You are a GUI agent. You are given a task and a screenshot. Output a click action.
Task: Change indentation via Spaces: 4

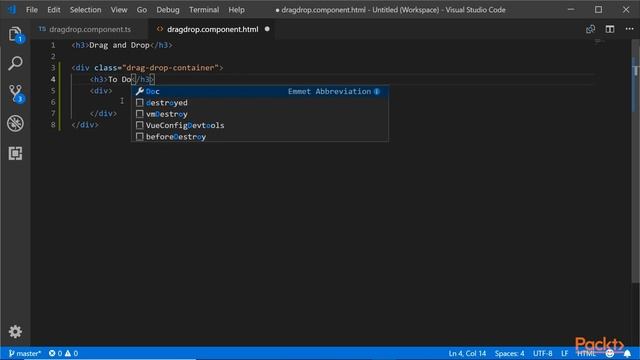[x=509, y=353]
